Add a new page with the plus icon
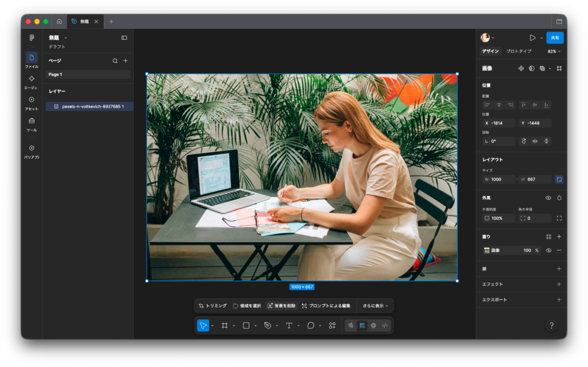Screen dimensions: 588x367 [x=126, y=60]
